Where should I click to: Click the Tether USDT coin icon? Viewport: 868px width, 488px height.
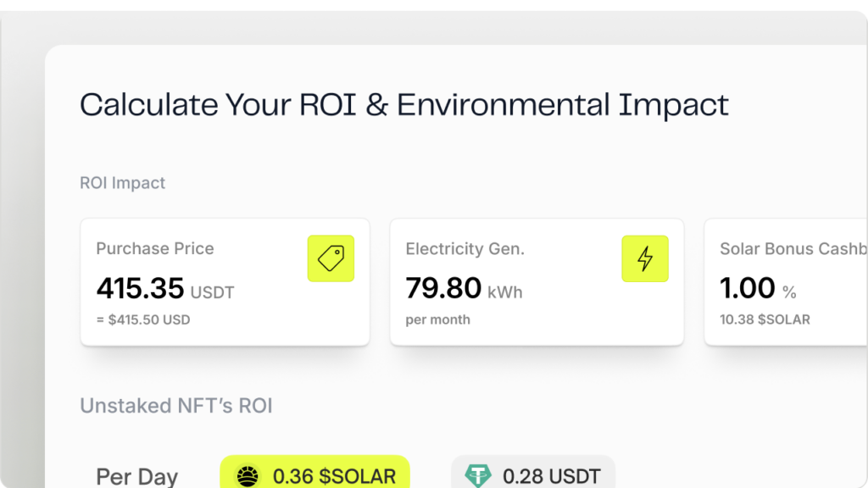pyautogui.click(x=476, y=477)
